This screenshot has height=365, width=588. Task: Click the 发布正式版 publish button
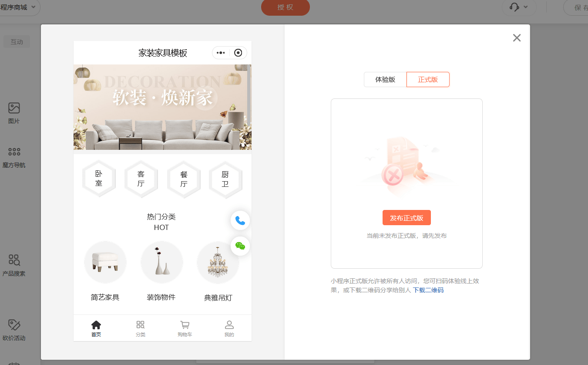click(x=407, y=218)
